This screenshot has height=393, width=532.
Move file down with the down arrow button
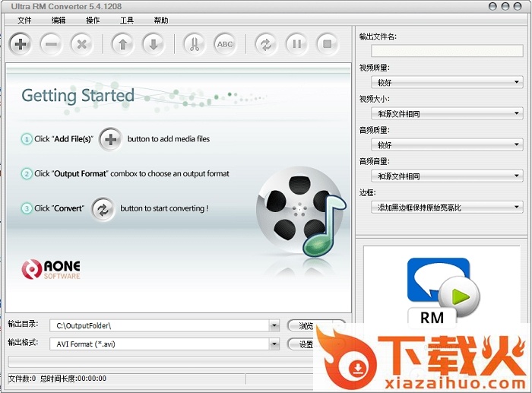tap(154, 44)
